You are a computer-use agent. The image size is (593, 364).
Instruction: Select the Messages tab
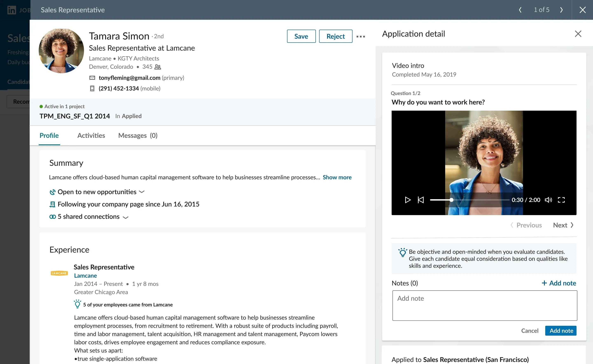138,136
